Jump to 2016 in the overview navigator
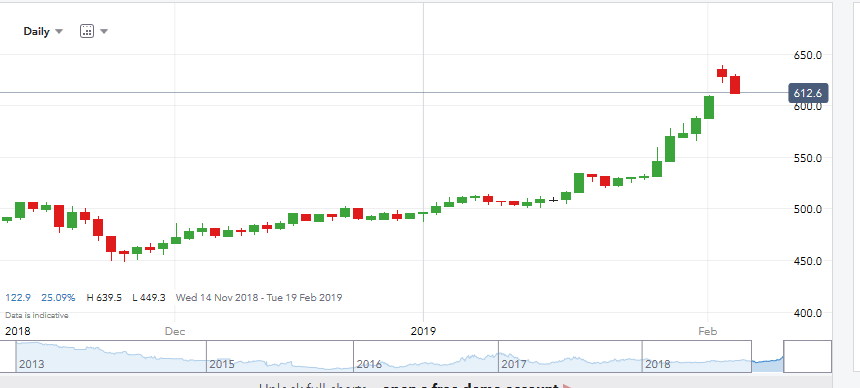Image resolution: width=860 pixels, height=388 pixels. click(x=369, y=364)
